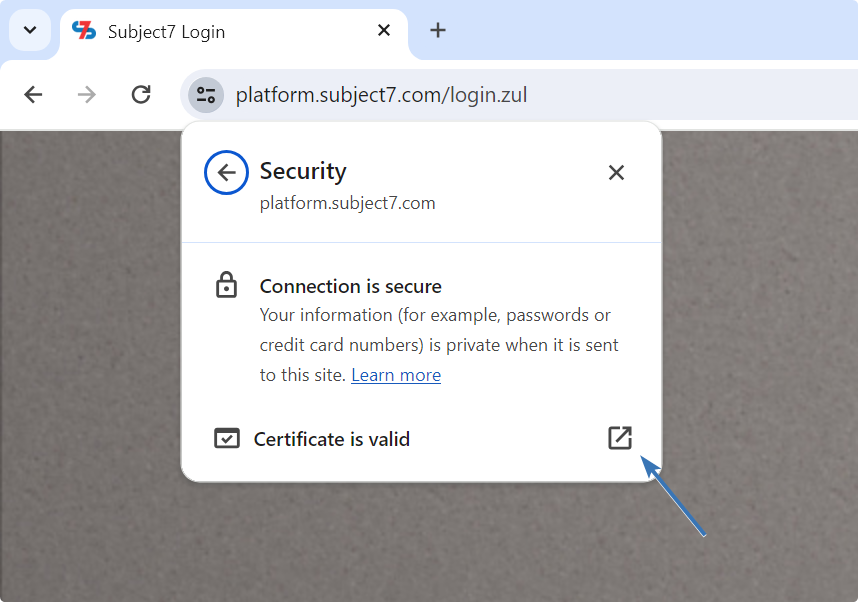
Task: Reload the current page
Action: (x=141, y=95)
